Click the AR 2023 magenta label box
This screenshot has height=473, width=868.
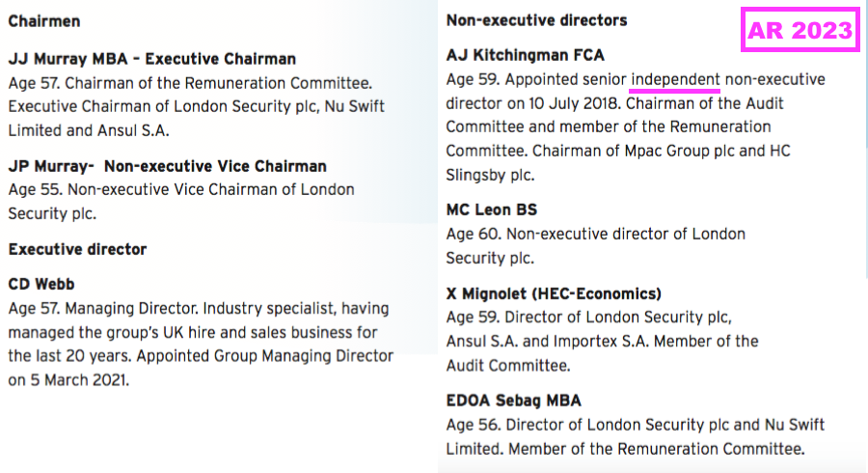(x=800, y=30)
